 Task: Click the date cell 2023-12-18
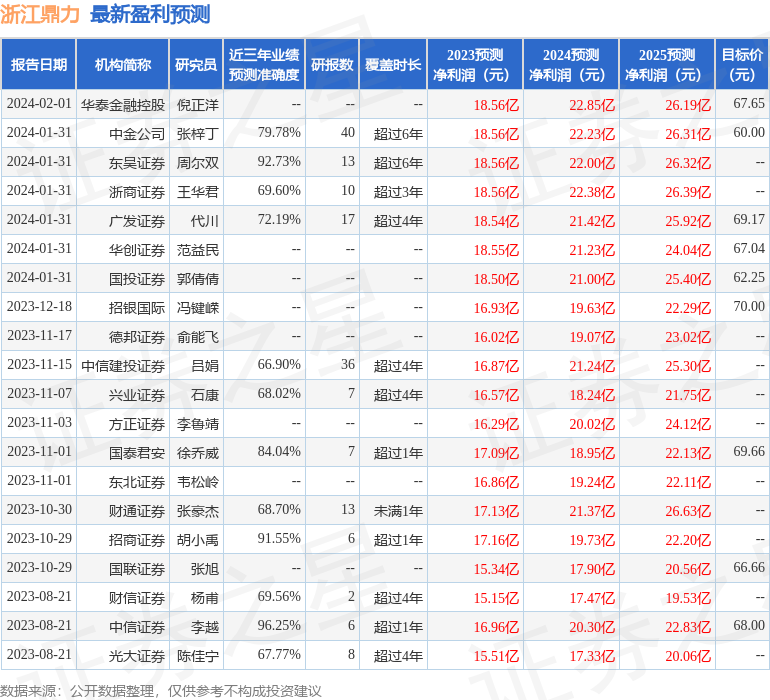[x=39, y=307]
